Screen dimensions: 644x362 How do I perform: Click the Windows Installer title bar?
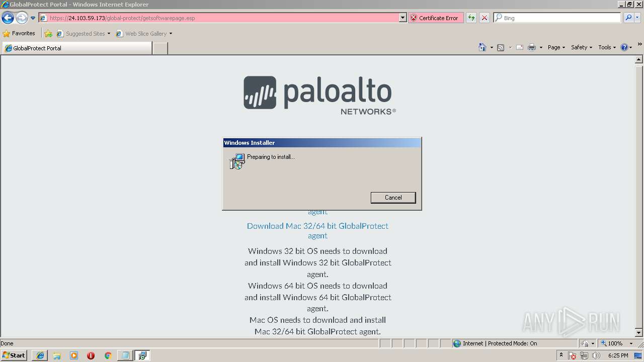321,143
